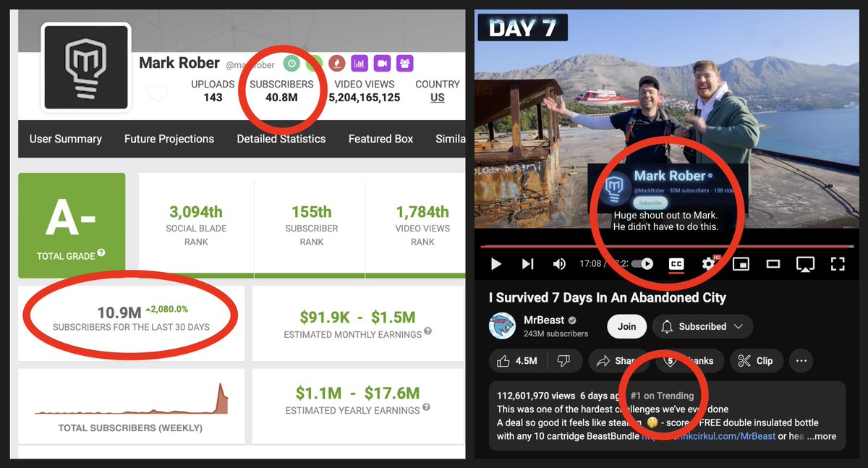Click the $91.9K - $1.5M monthly earnings
This screenshot has width=868, height=468.
(357, 318)
